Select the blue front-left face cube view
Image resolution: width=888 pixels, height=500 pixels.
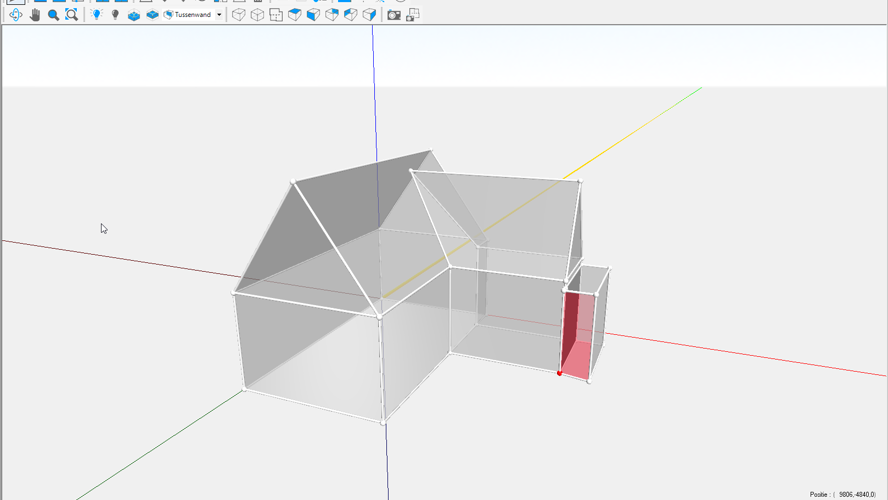tap(313, 15)
